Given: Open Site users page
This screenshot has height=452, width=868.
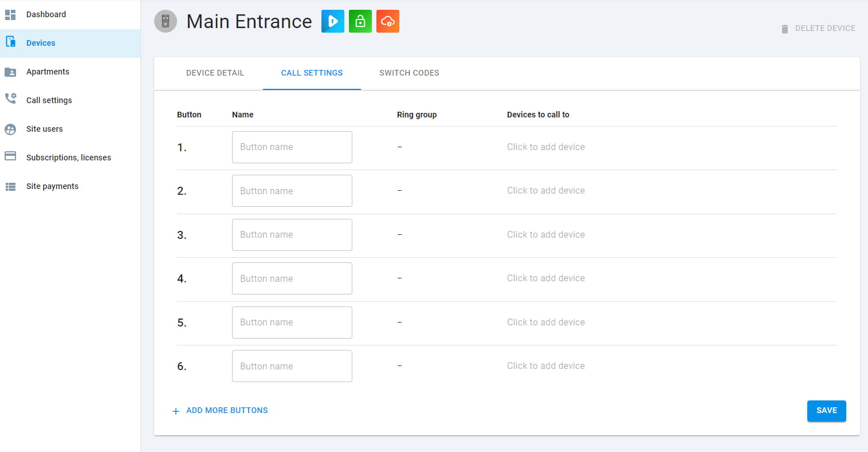Looking at the screenshot, I should 70,129.
